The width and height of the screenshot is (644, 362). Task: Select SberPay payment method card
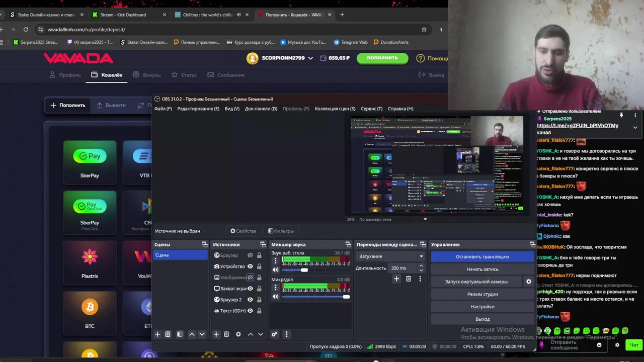point(90,161)
